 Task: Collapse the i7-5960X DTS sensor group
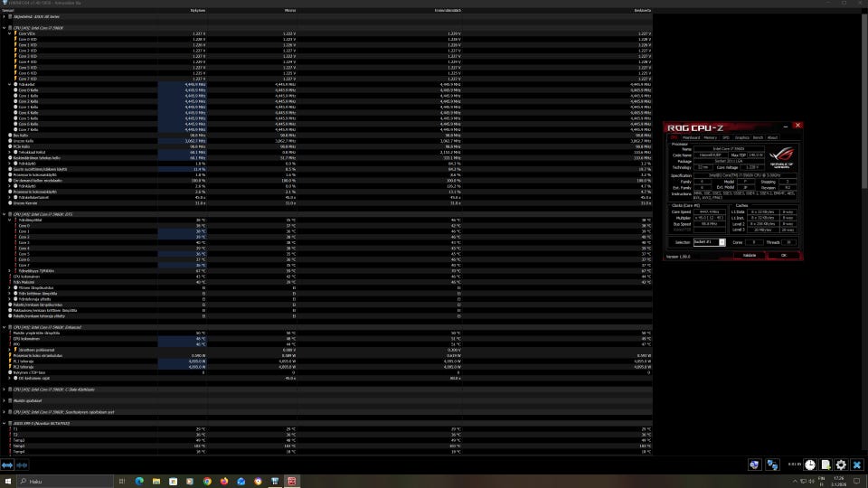pyautogui.click(x=4, y=214)
